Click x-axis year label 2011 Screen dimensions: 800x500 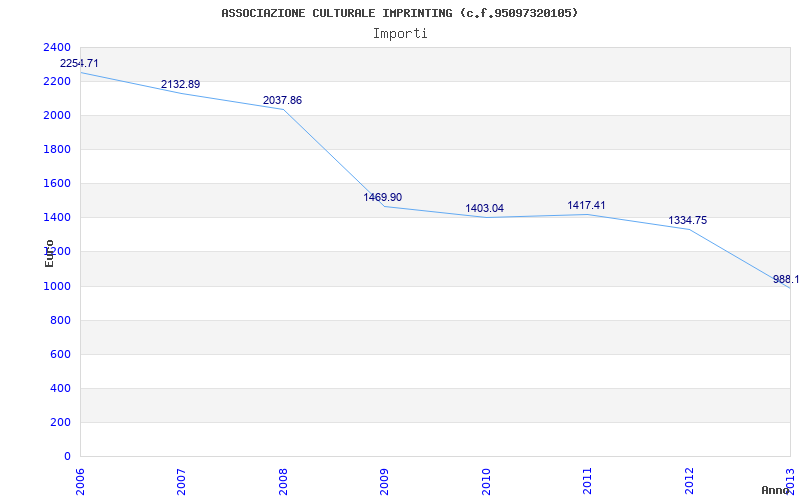tap(588, 482)
